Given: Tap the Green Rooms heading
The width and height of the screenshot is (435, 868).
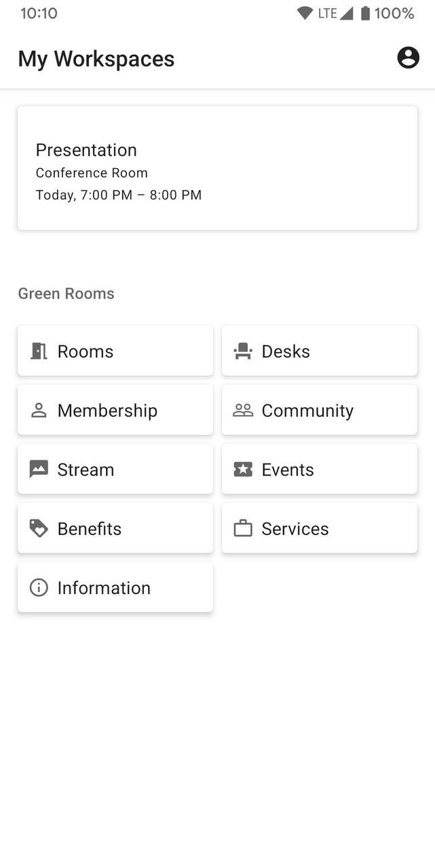Looking at the screenshot, I should tap(66, 294).
